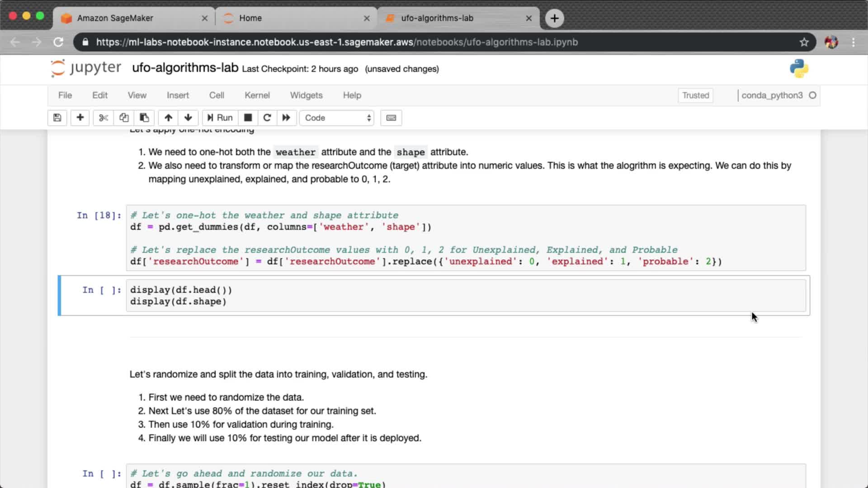Copy selected cells icon
This screenshot has height=488, width=868.
tap(124, 118)
